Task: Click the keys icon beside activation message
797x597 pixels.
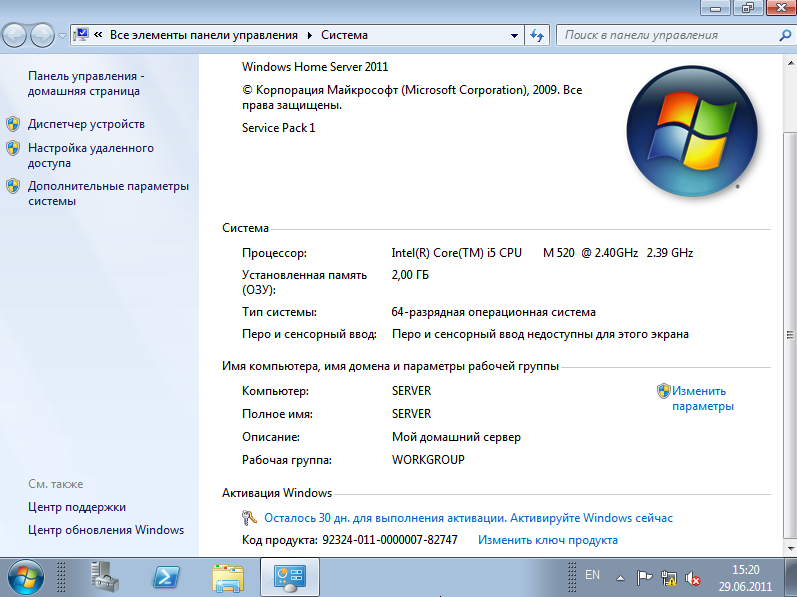Action: click(x=249, y=518)
